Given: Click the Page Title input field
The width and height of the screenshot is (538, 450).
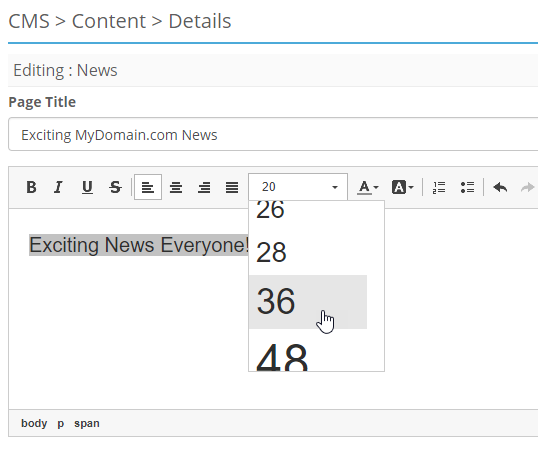Looking at the screenshot, I should [273, 134].
